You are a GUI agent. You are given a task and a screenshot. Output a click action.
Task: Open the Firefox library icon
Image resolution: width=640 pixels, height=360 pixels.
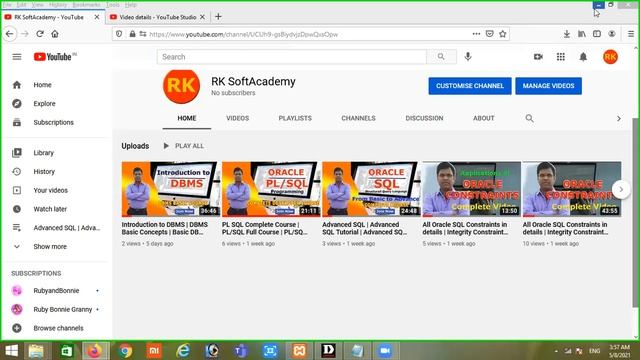pos(582,34)
